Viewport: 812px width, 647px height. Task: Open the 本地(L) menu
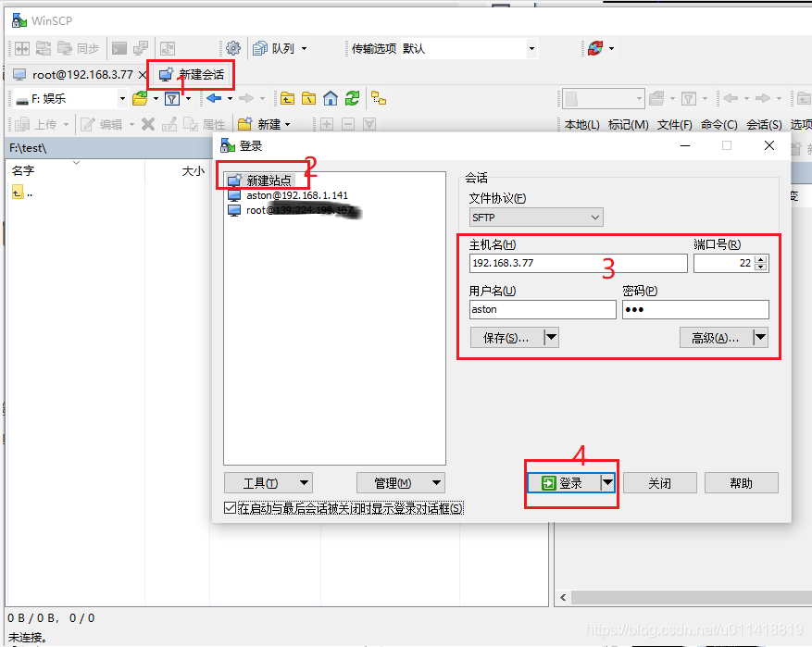tap(582, 124)
